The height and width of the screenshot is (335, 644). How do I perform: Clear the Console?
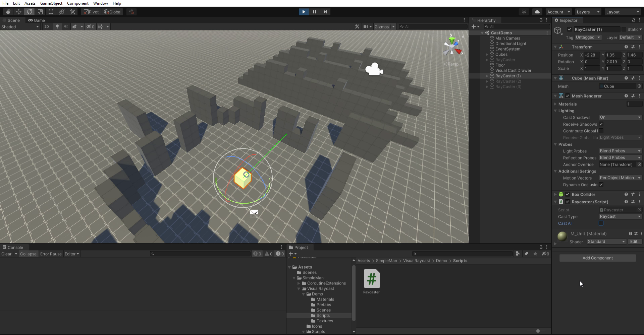click(6, 254)
